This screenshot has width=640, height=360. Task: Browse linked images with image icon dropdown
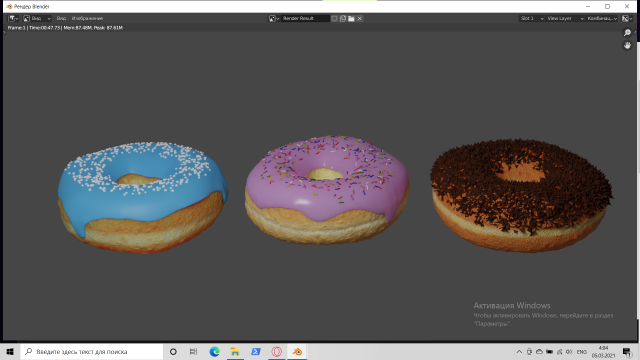tap(274, 18)
